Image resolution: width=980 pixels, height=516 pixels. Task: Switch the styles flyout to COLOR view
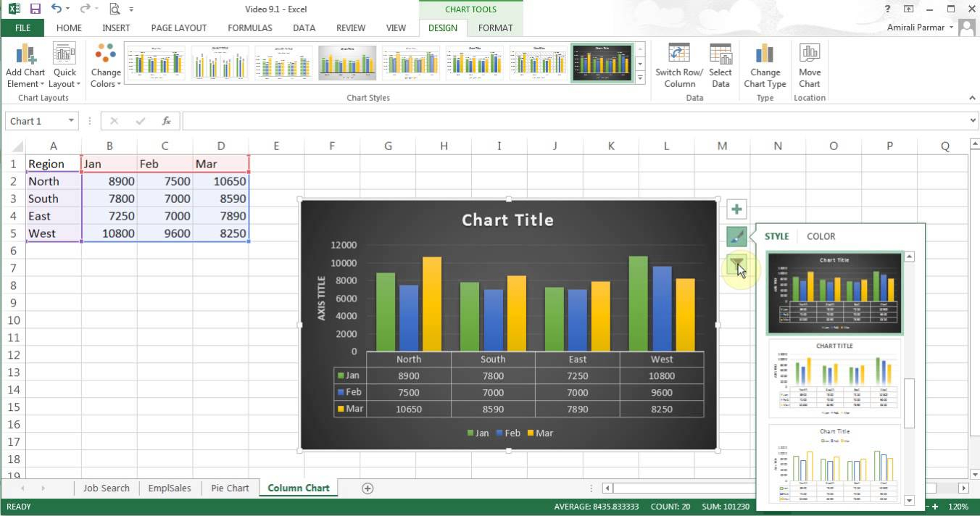821,236
